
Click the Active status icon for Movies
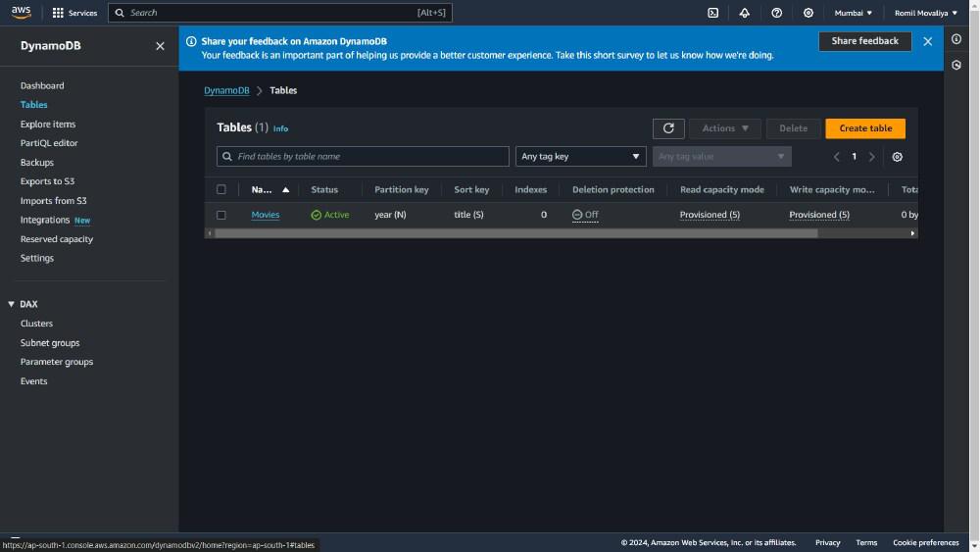pyautogui.click(x=317, y=215)
